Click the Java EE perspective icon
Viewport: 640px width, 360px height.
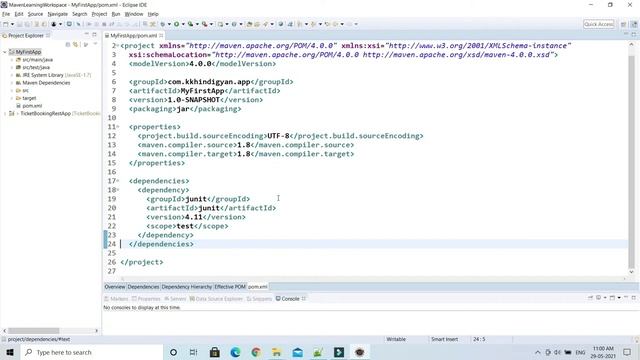point(634,24)
